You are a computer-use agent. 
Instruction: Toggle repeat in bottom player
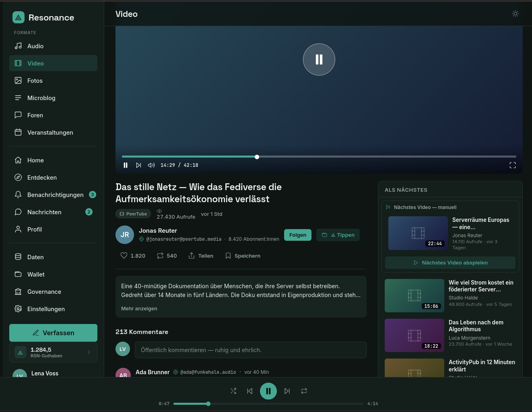(x=304, y=391)
